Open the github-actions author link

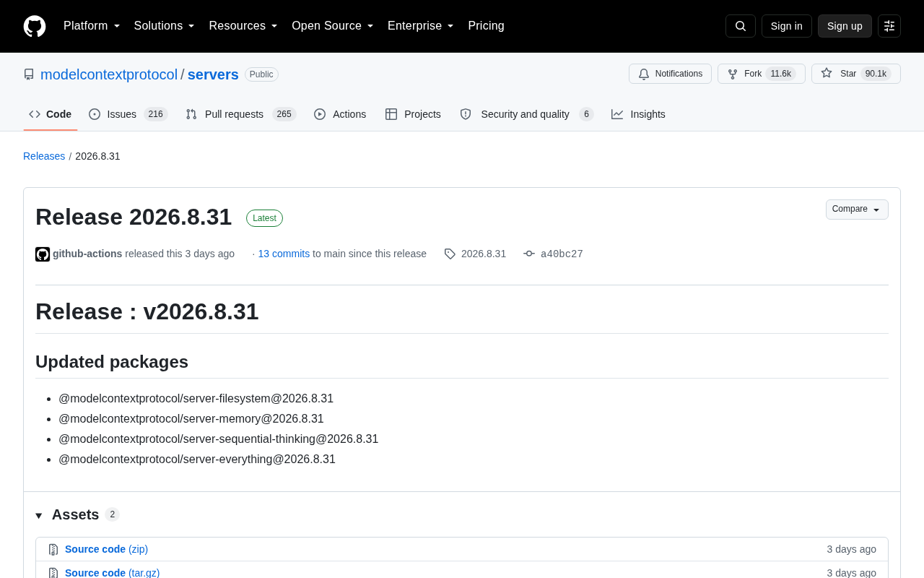[x=87, y=254]
